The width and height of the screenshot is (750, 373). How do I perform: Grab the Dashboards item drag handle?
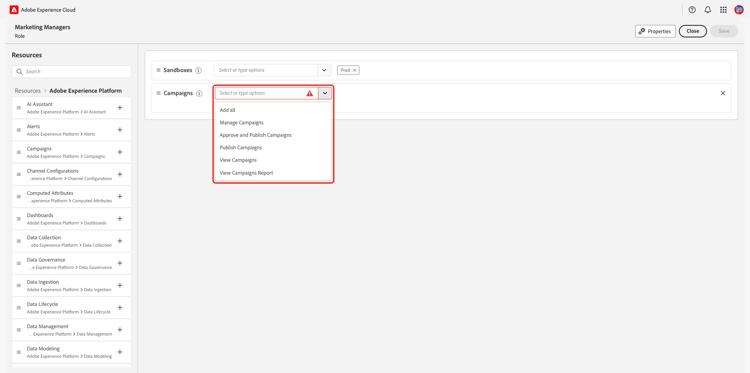tap(19, 219)
